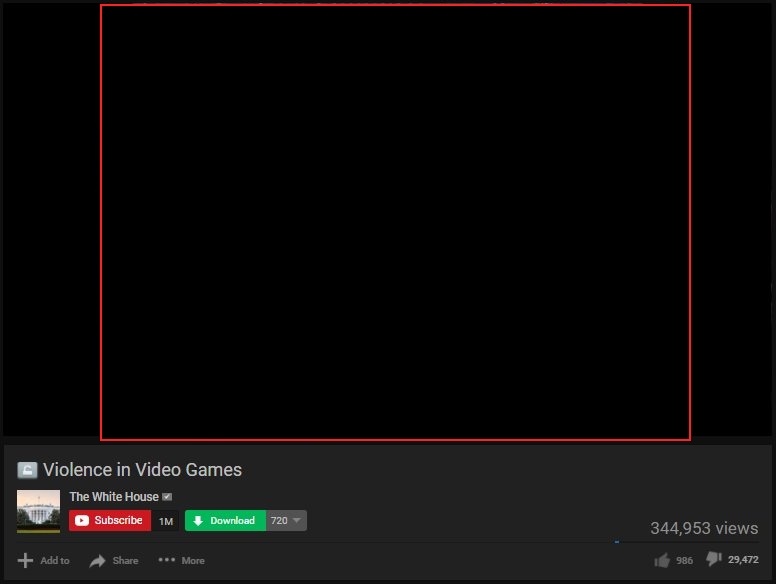Dislike the video with thumbs down icon
Viewport: 776px width, 584px height.
pyautogui.click(x=714, y=559)
